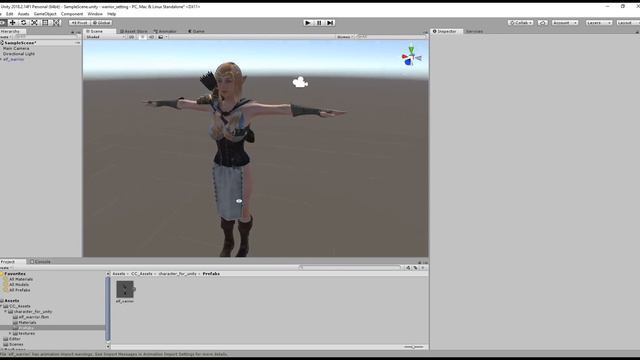The image size is (640, 360).
Task: Open the Edit menu
Action: coord(9,14)
